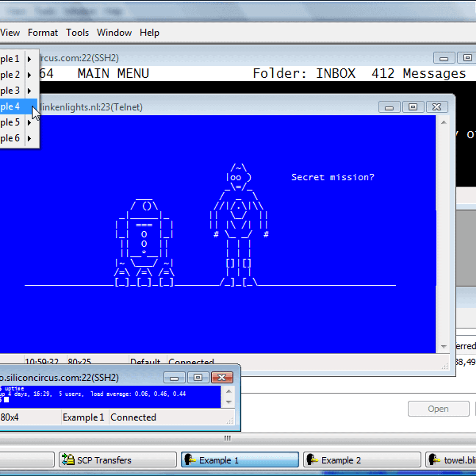
Task: Click the horizontal splitter grip above taskbar
Action: click(x=228, y=438)
